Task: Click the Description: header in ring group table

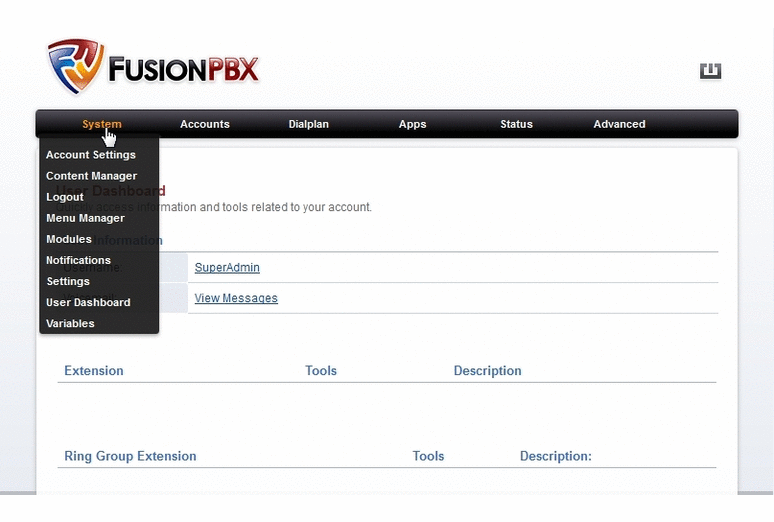Action: click(556, 456)
